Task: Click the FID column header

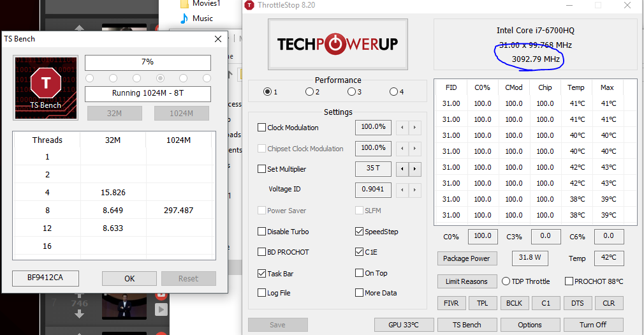Action: tap(451, 87)
